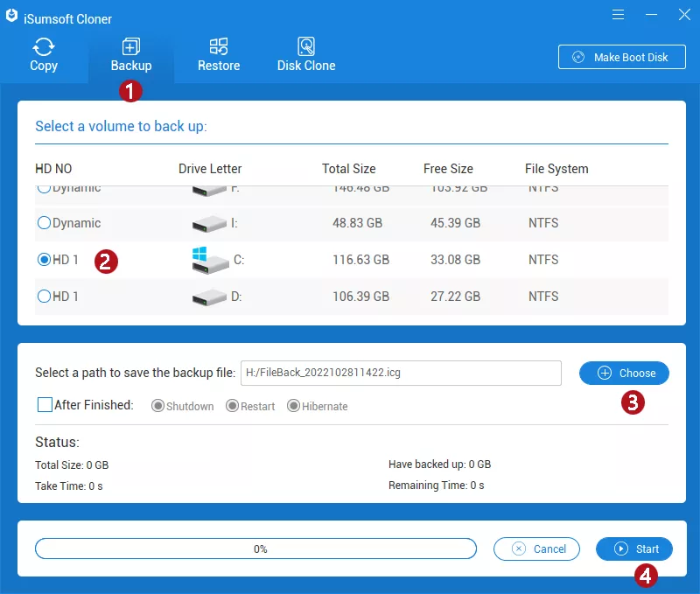Click the Windows logo drive icon for C:
Screen dimensions: 700x594
pyautogui.click(x=209, y=260)
